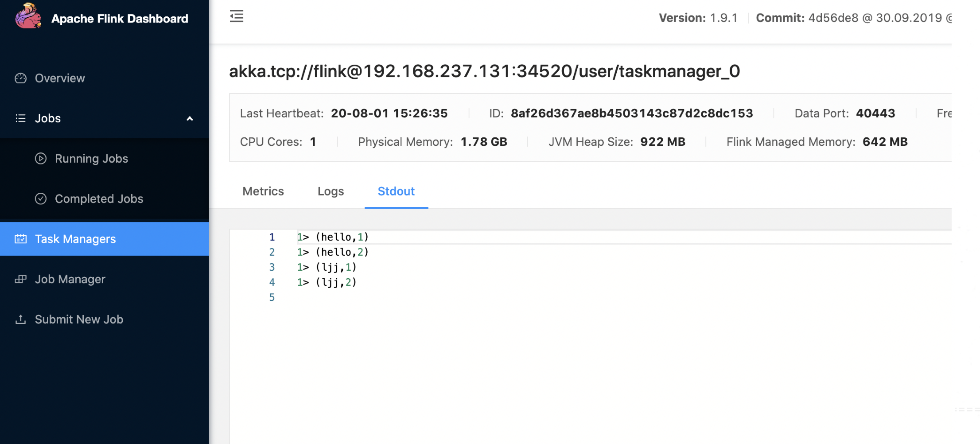The height and width of the screenshot is (444, 980).
Task: Switch to the Metrics tab
Action: tap(263, 191)
